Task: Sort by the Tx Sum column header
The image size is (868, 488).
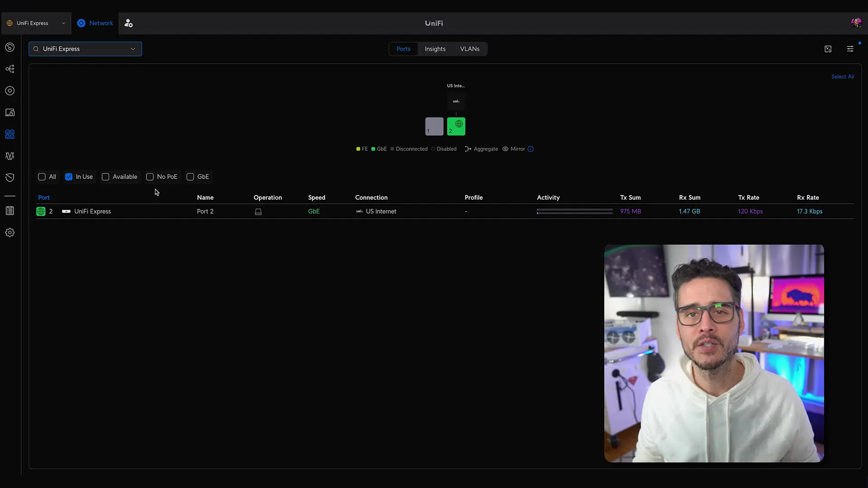Action: pyautogui.click(x=630, y=197)
